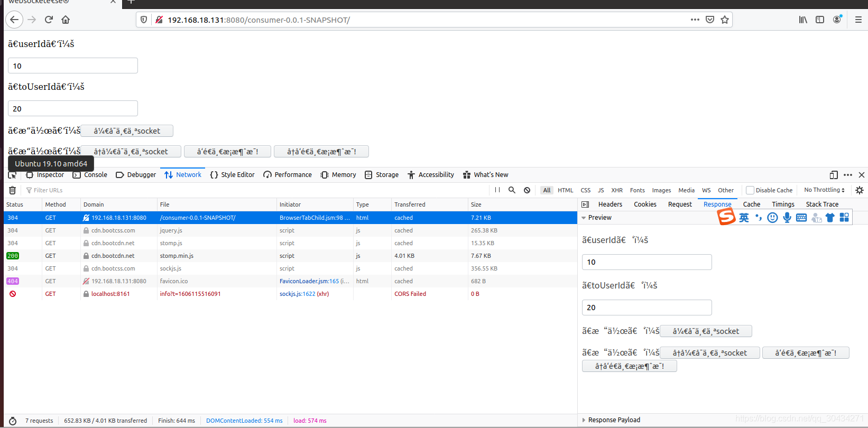Select the stomp.min.js request row
This screenshot has width=868, height=428.
211,256
